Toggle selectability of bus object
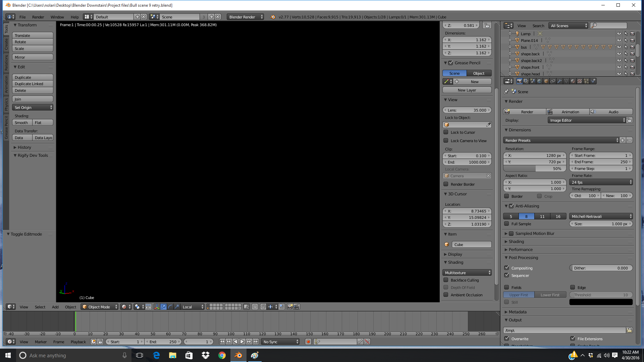 626,47
